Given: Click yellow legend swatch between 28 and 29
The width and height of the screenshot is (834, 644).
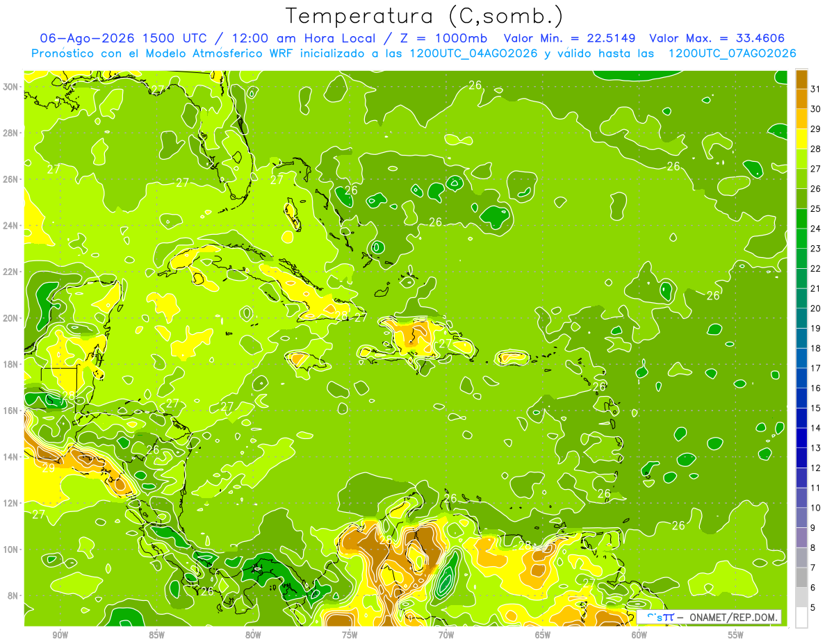Looking at the screenshot, I should (x=801, y=138).
